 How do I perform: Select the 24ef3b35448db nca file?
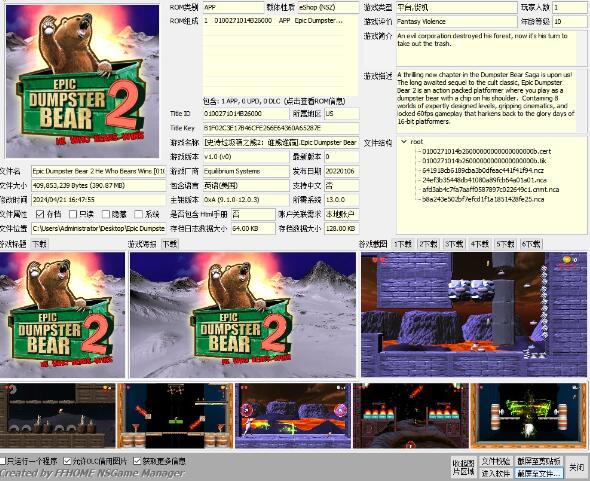pyautogui.click(x=484, y=180)
